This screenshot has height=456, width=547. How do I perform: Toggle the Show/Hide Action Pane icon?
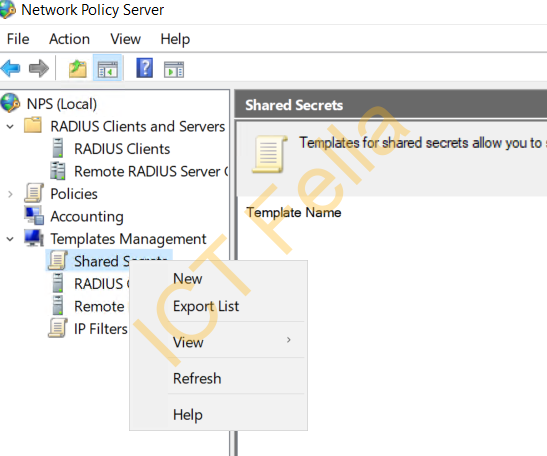[x=174, y=69]
